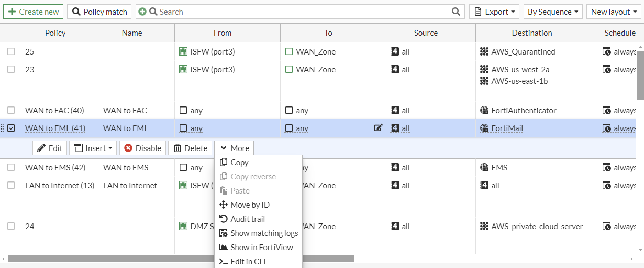The width and height of the screenshot is (644, 268).
Task: Tick the LAN to Internet (13) checkbox
Action: point(11,185)
